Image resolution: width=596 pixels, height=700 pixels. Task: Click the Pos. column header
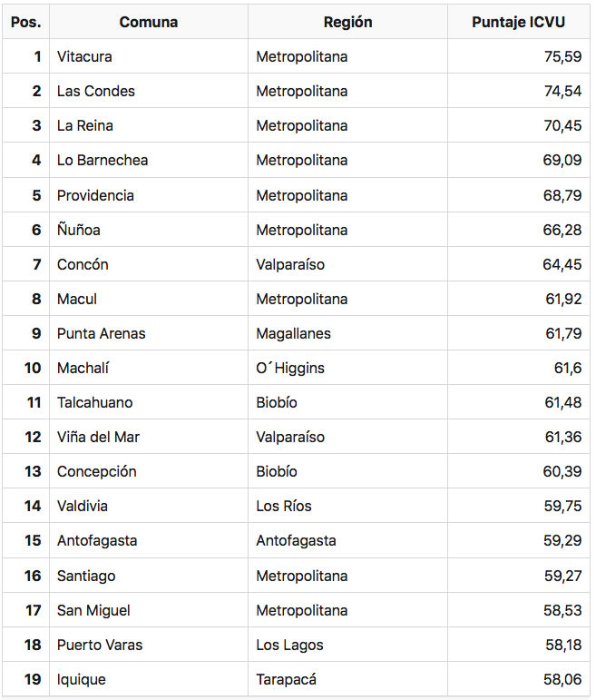26,22
